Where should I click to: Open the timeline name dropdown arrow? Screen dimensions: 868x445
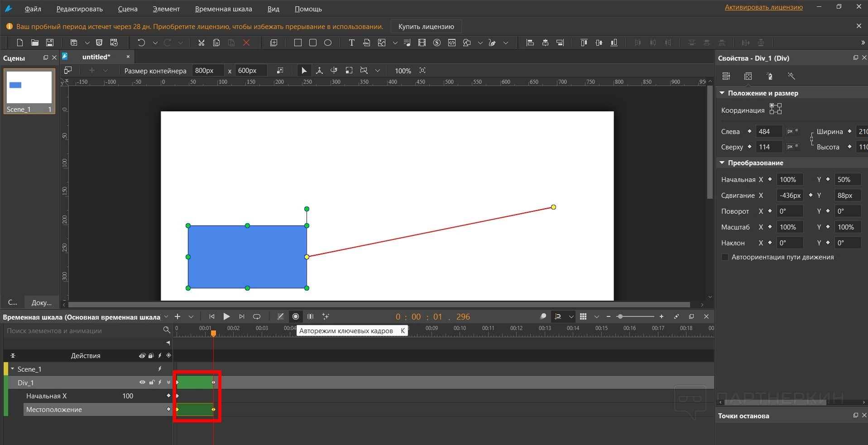click(x=166, y=317)
